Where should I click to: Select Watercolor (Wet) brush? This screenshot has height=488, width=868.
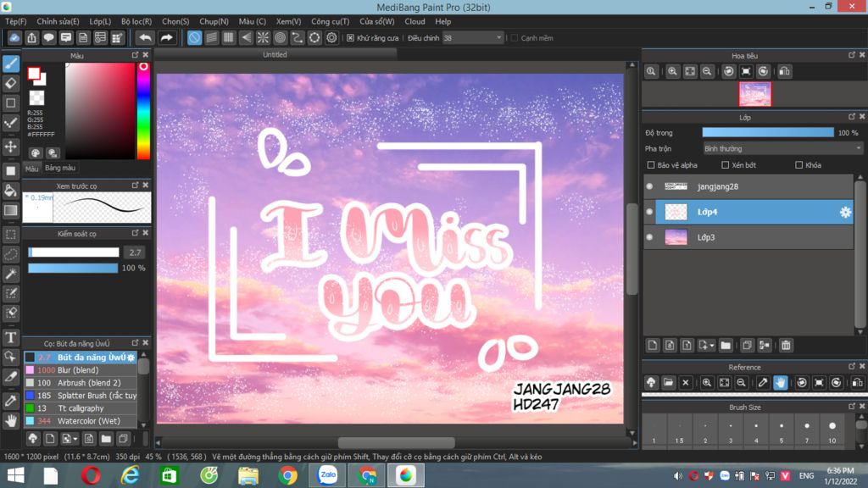[x=81, y=421]
